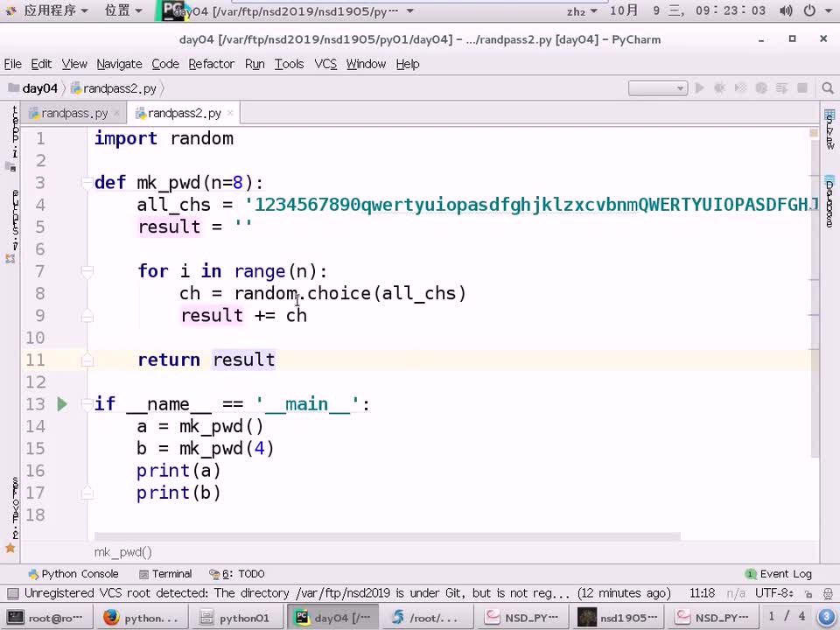Open the View menu
Viewport: 840px width, 630px height.
coord(74,64)
